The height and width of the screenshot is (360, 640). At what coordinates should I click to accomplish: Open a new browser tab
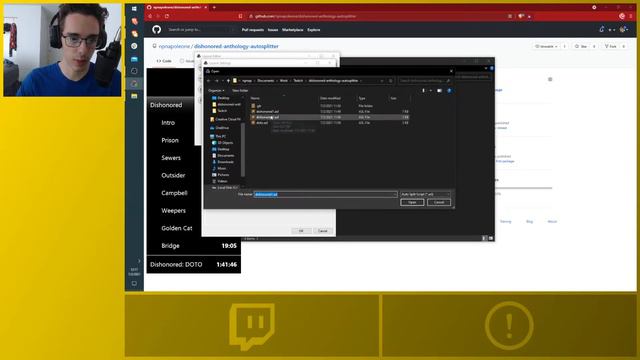(214, 7)
